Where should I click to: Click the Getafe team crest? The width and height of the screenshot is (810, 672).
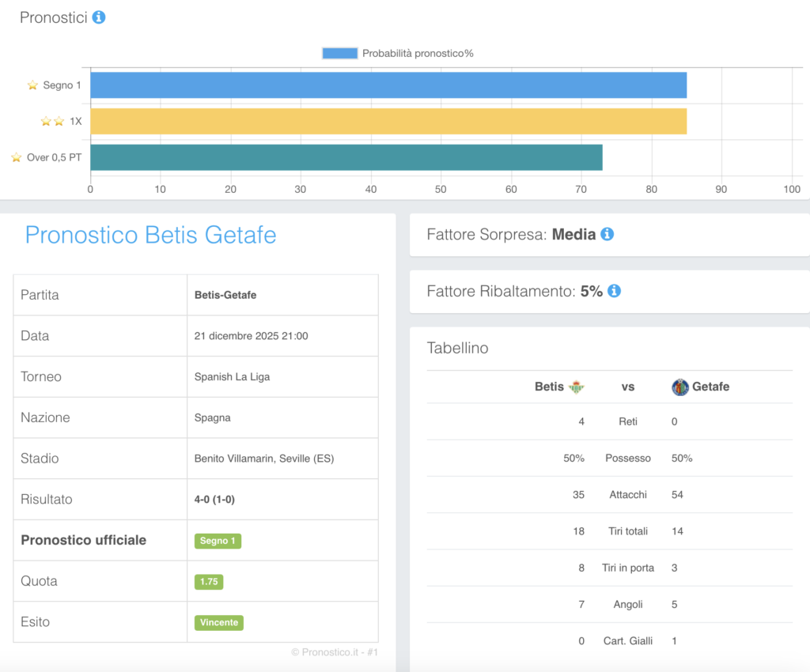coord(679,387)
